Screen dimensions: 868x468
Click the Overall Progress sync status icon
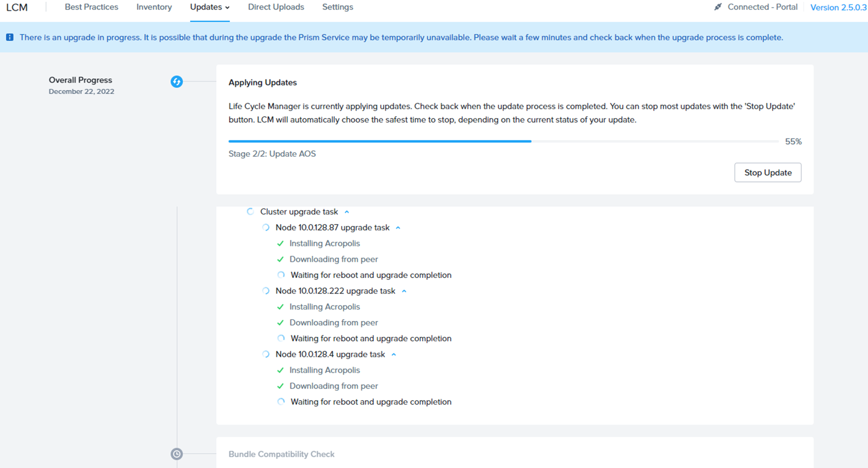click(x=177, y=82)
